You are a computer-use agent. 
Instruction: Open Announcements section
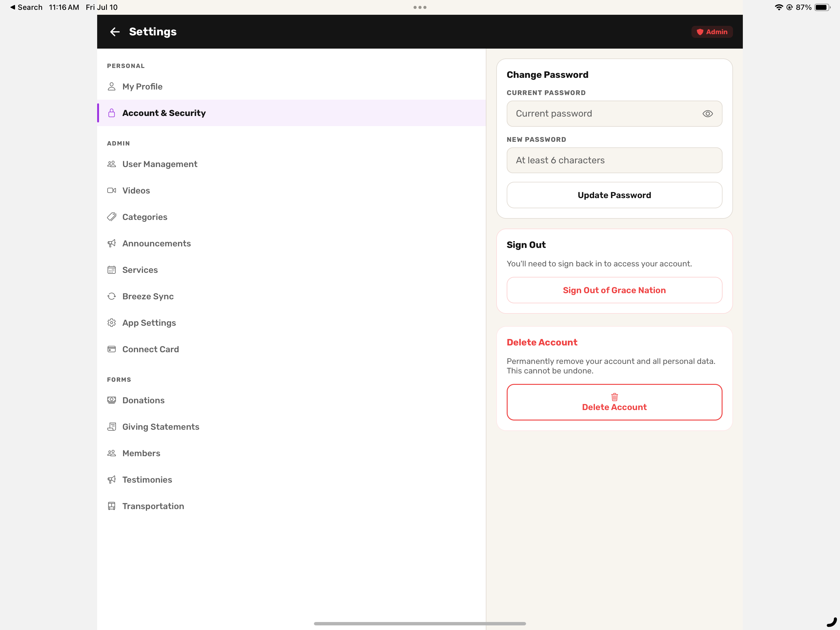(292, 243)
